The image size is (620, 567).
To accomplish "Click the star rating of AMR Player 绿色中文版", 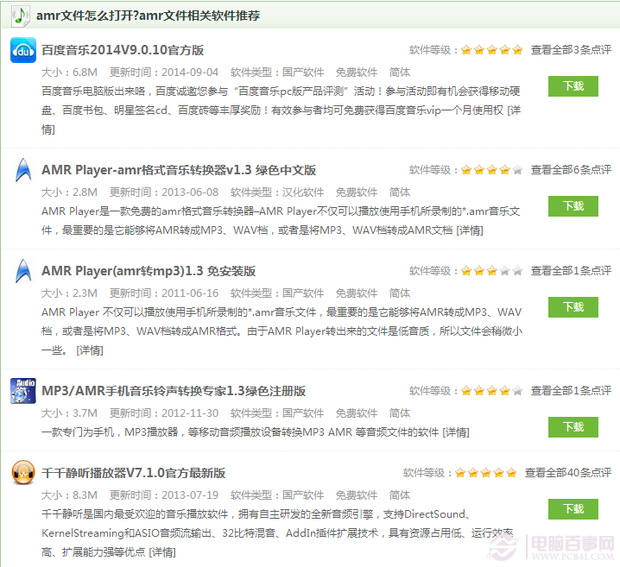I will (492, 170).
